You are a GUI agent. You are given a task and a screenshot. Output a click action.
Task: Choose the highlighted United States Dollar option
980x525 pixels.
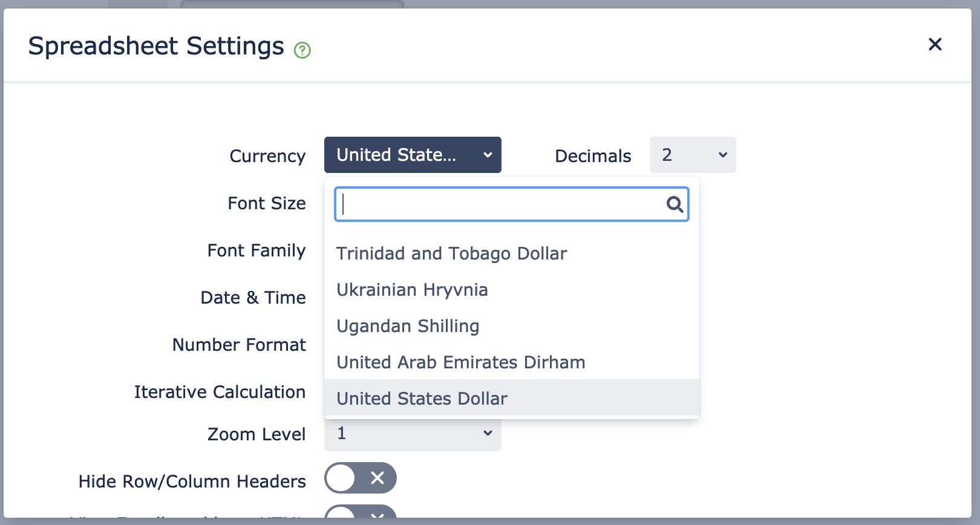[x=422, y=399]
